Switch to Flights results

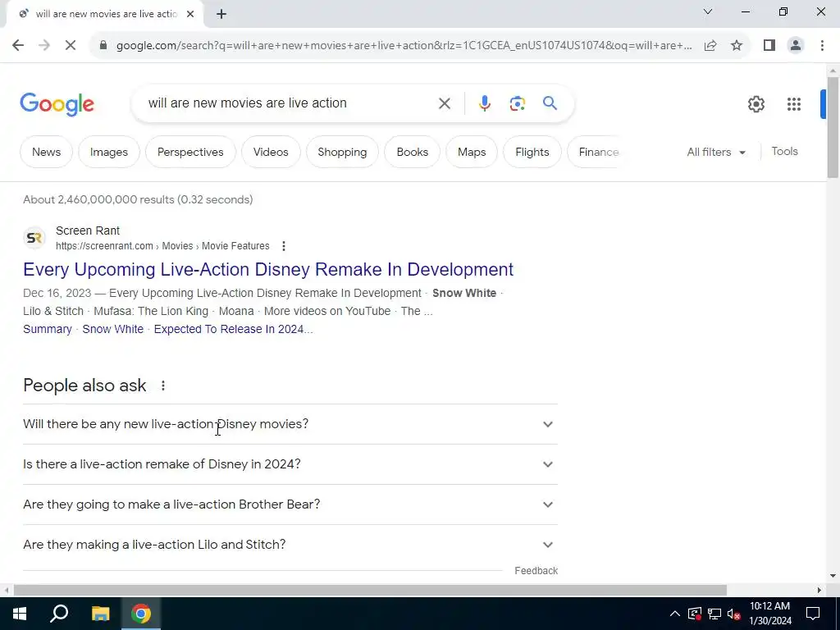[x=532, y=152]
